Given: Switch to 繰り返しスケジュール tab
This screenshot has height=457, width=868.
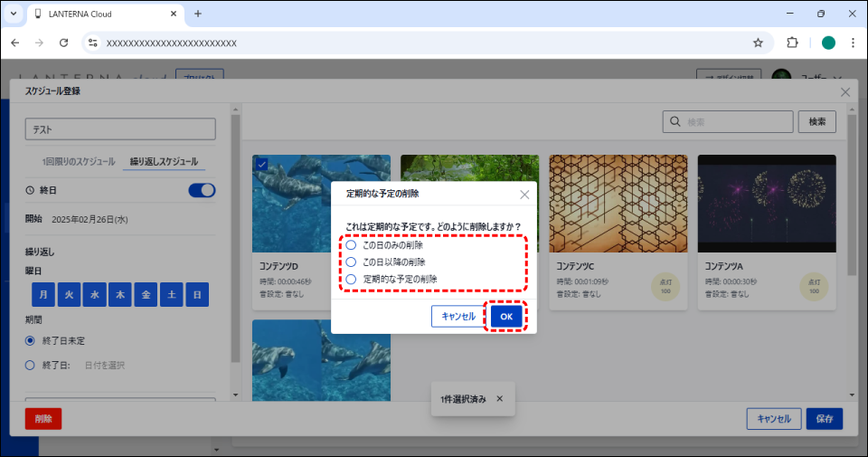Looking at the screenshot, I should click(x=164, y=162).
